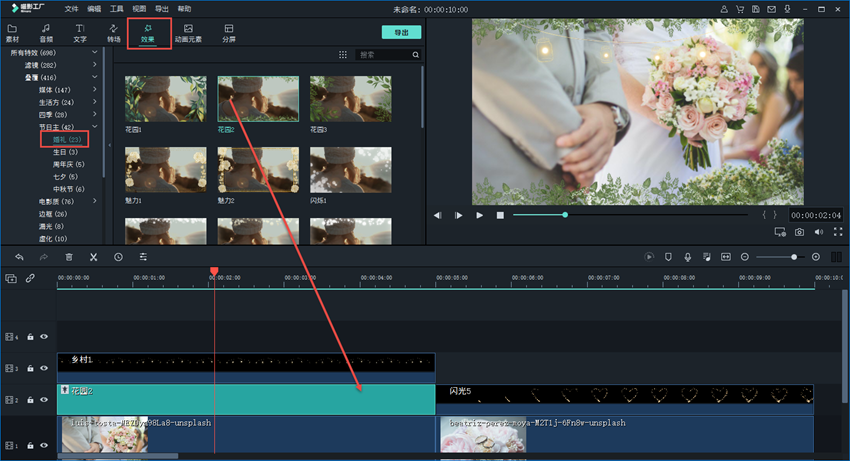850x461 pixels.
Task: Click the preview playback progress slider
Action: [630, 215]
